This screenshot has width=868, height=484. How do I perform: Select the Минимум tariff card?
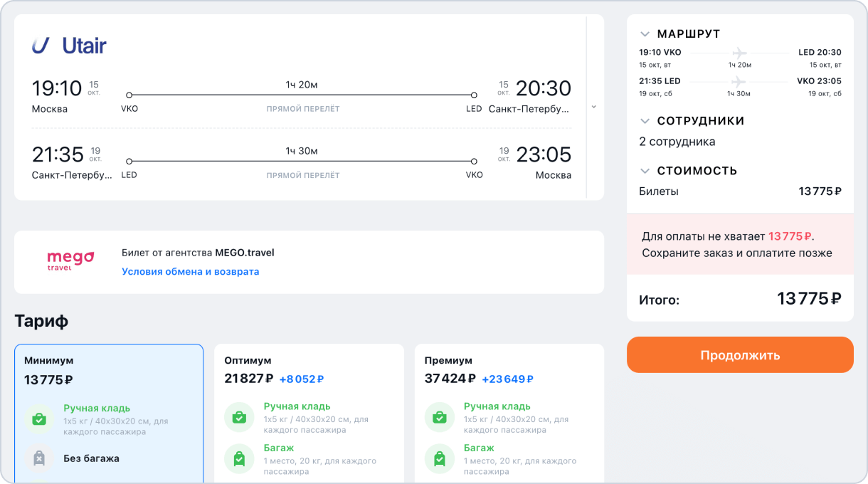[x=109, y=414]
